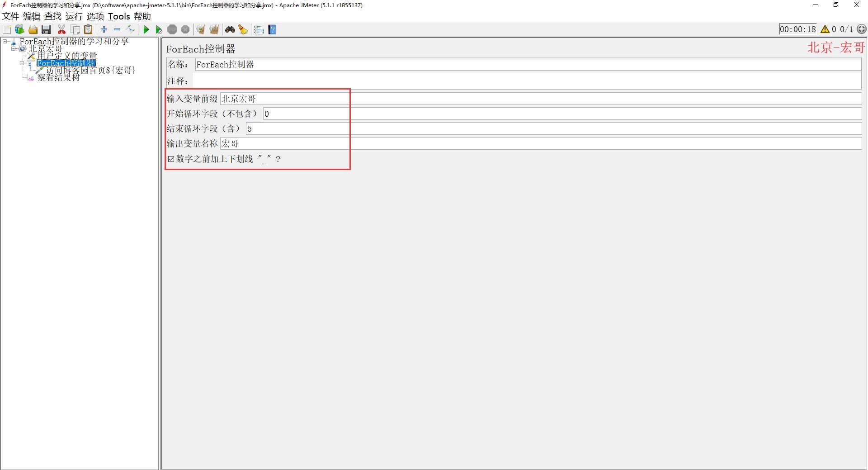
Task: Open the Tools menu
Action: pos(119,16)
